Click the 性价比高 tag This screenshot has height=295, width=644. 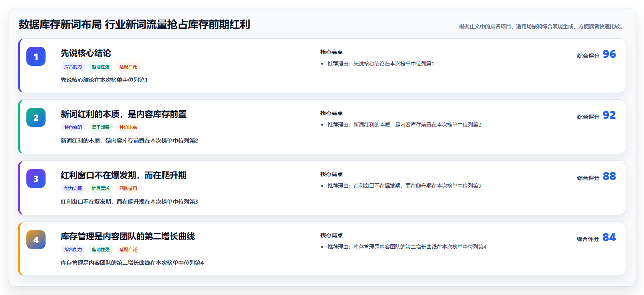(x=128, y=127)
